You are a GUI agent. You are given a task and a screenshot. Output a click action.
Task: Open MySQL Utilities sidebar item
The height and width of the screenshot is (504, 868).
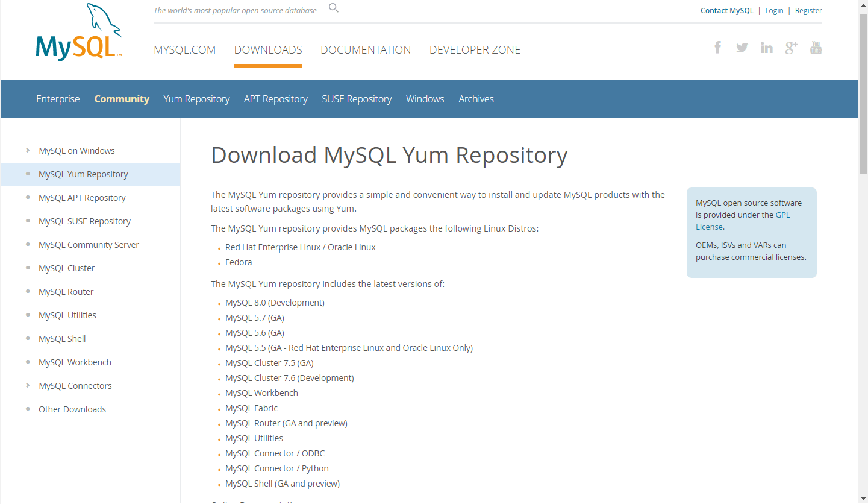pyautogui.click(x=67, y=315)
